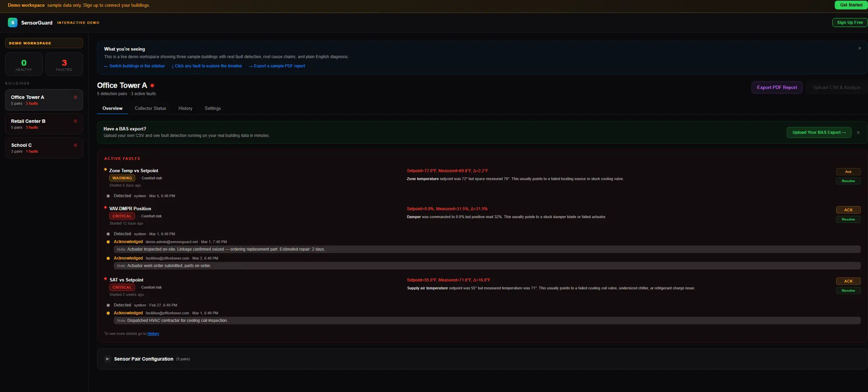Open the Overview tab
Screen dimensions: 868x392
(112, 108)
